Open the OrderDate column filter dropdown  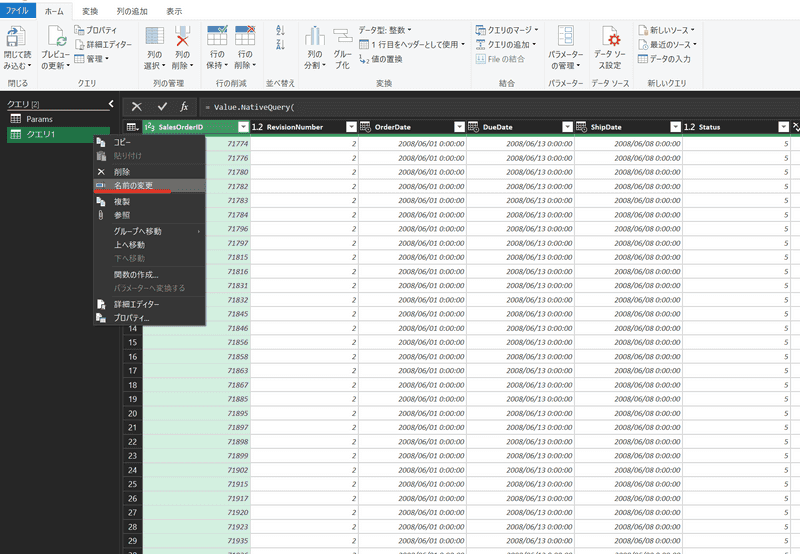(x=459, y=127)
